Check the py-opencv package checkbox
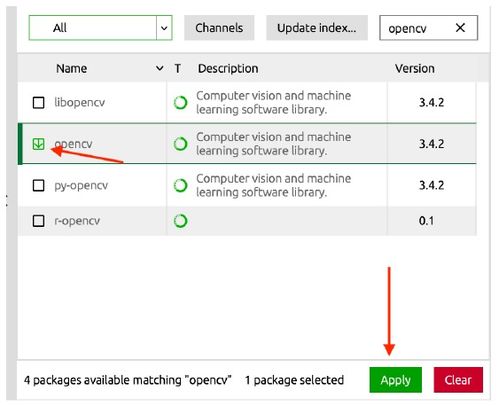 [x=38, y=185]
